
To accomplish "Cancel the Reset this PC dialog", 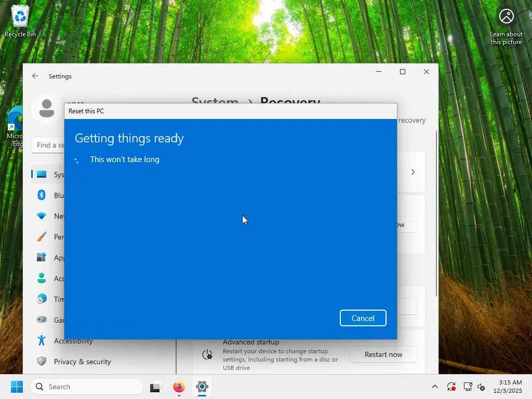I will tap(363, 318).
